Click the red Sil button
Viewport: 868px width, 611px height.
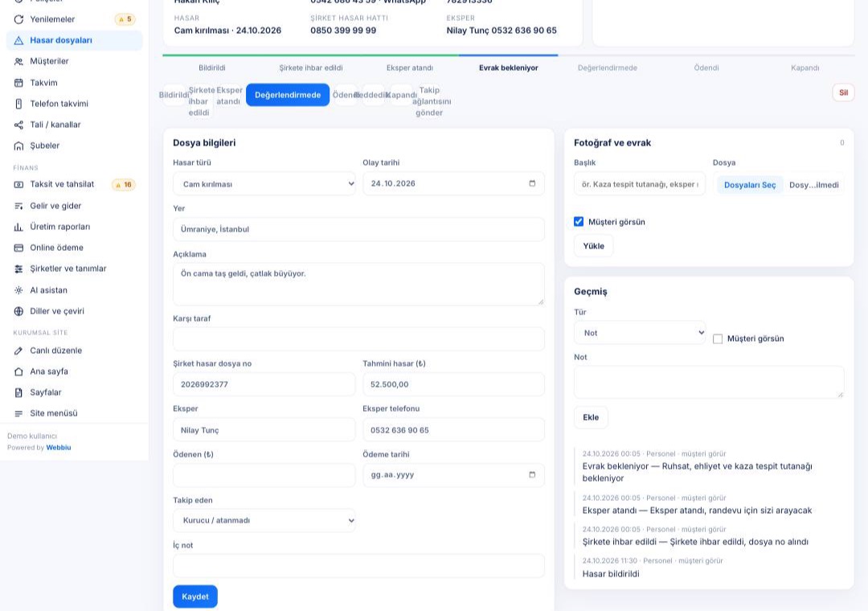click(843, 92)
